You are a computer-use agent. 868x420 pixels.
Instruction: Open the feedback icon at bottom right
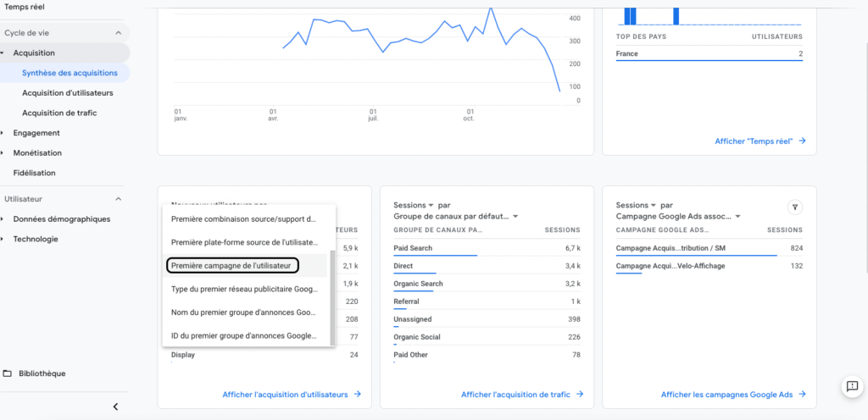(851, 386)
